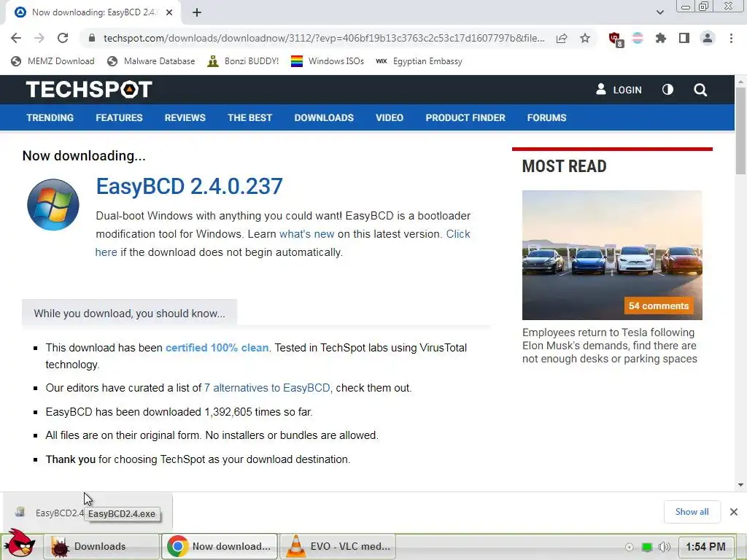Click the "54 comments" badge
The width and height of the screenshot is (747, 560).
coord(659,306)
